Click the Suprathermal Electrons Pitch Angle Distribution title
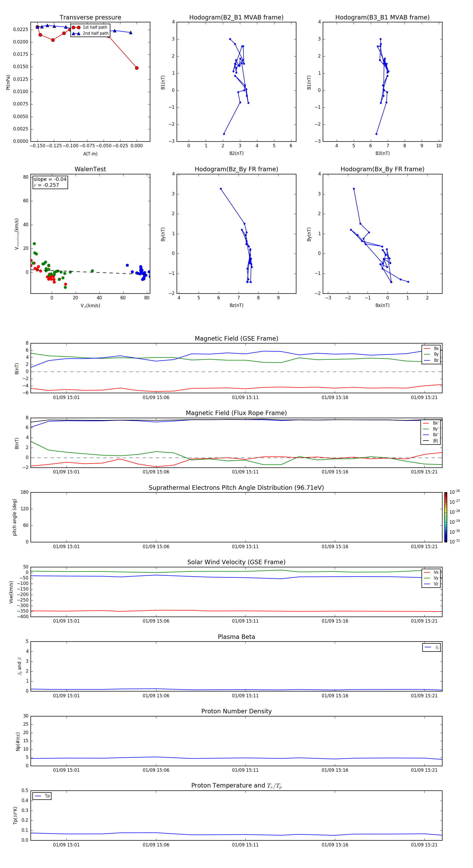This screenshot has height=868, width=473. tap(236, 488)
